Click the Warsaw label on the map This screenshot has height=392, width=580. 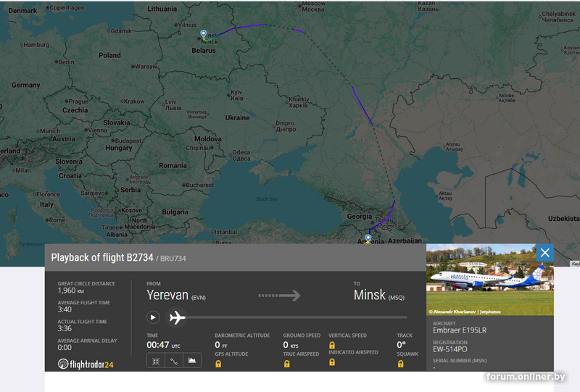pos(146,67)
